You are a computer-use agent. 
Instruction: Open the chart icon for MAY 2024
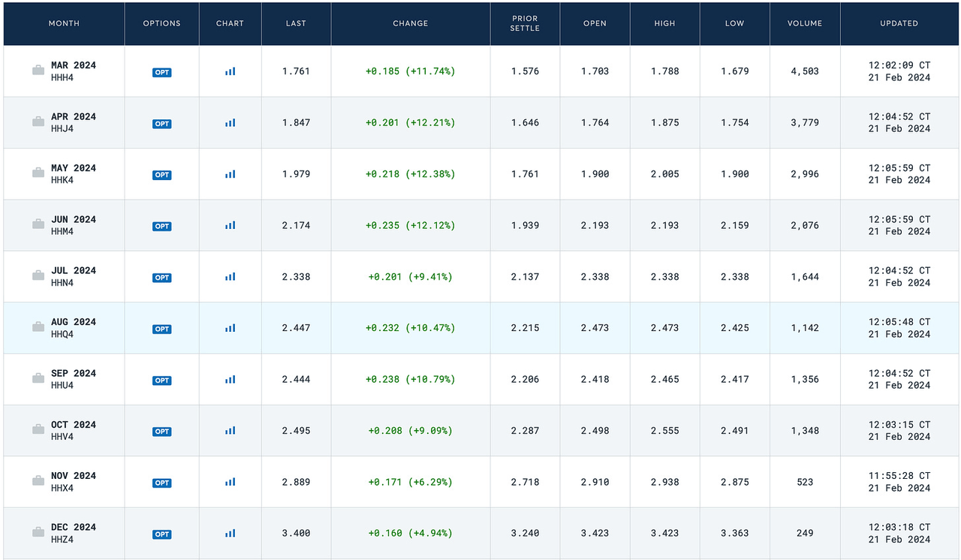(230, 174)
